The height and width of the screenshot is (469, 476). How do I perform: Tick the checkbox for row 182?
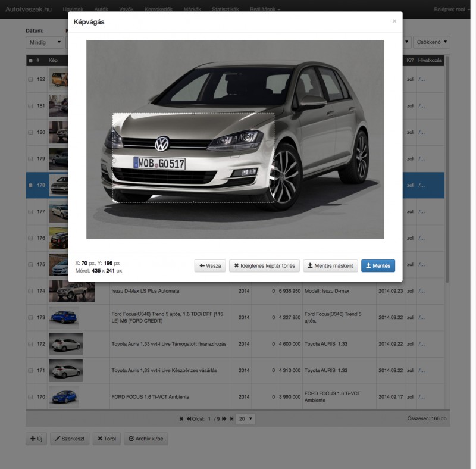pos(30,79)
